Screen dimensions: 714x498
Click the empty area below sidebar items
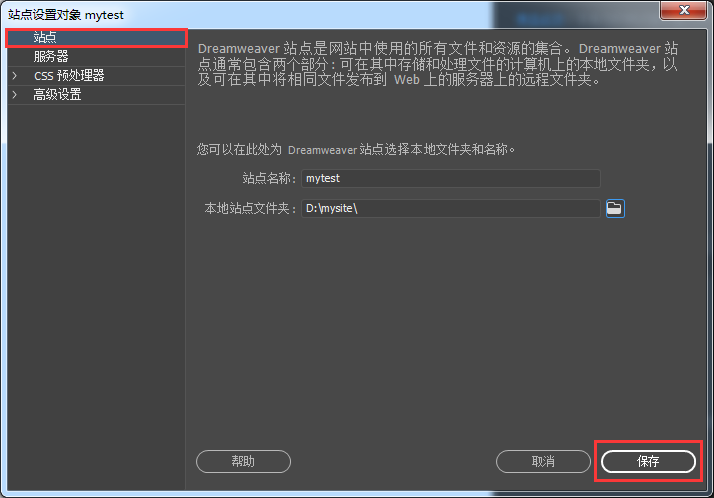(97, 296)
